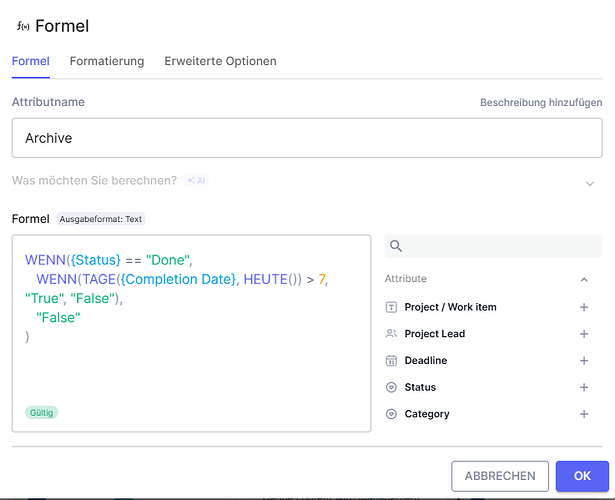This screenshot has height=500, width=615.
Task: Select the Category attribute label
Action: 427,414
